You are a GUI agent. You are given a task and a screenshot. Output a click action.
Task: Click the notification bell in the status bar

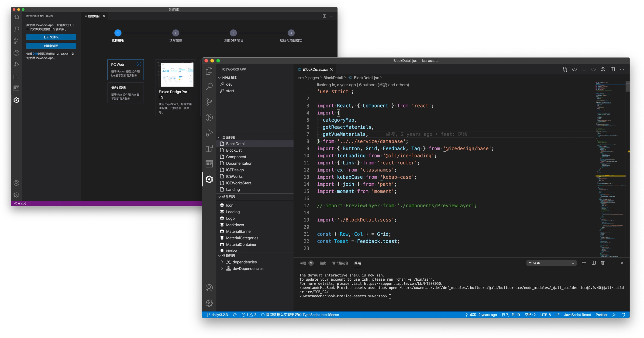coord(623,315)
